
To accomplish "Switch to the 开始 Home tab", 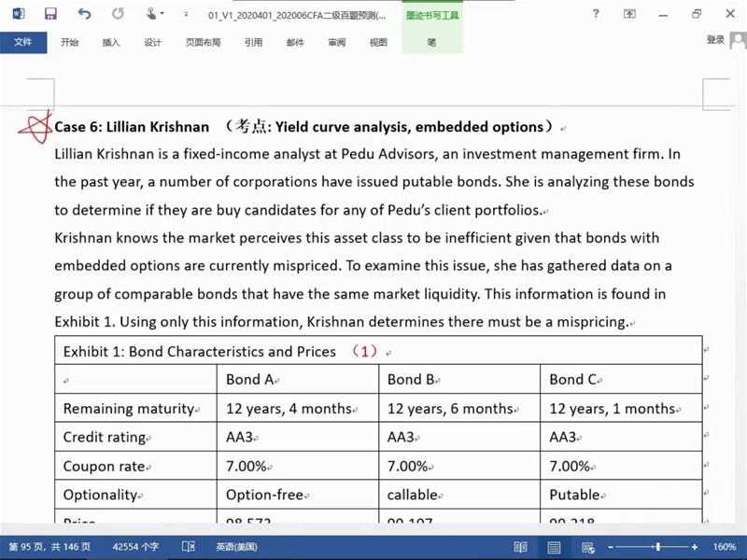I will pos(69,42).
